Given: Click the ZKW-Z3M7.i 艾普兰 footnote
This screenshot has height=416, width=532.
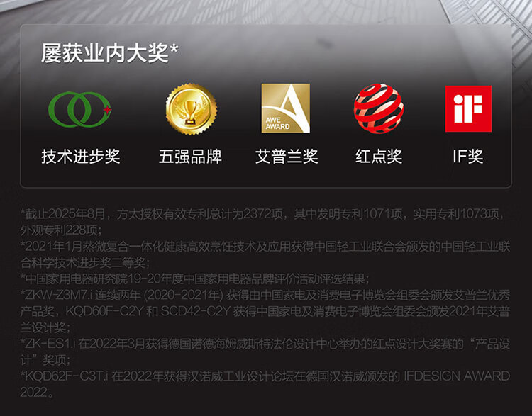Looking at the screenshot, I should (265, 295).
